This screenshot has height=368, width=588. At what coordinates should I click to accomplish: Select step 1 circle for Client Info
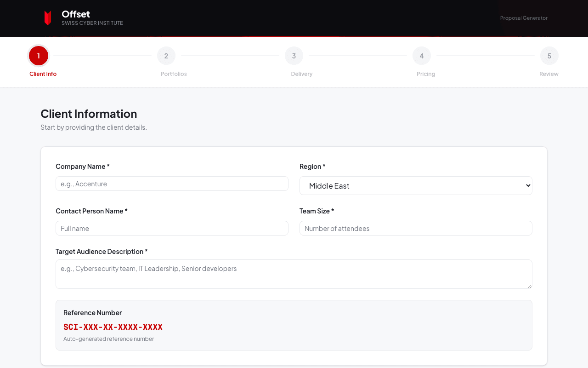(x=39, y=56)
